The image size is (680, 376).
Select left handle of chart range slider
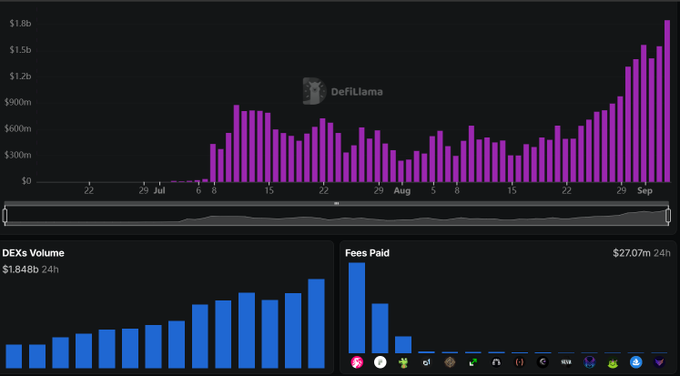pos(5,216)
